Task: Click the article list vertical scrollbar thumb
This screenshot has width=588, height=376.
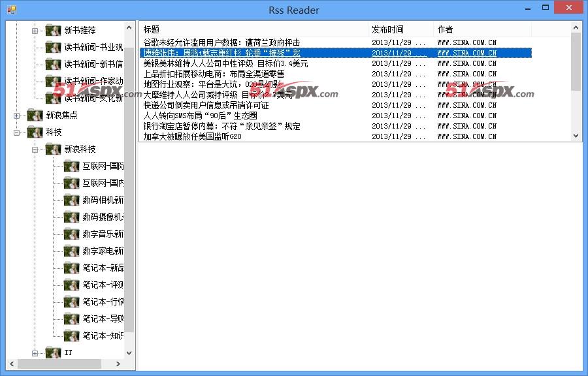Action: point(576,62)
